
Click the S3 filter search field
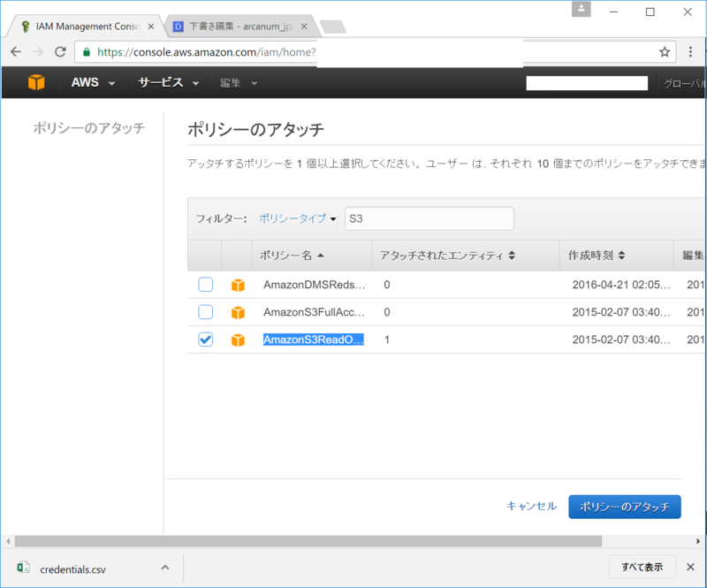[430, 218]
